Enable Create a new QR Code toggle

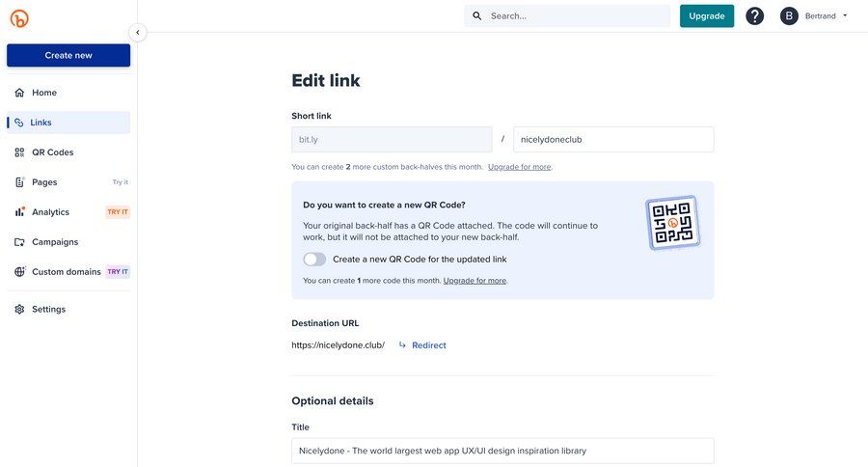pyautogui.click(x=314, y=260)
